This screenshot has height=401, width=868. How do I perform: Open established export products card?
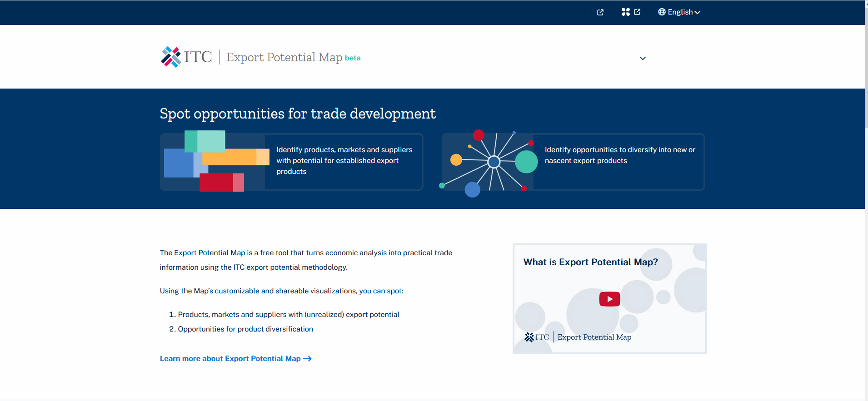tap(291, 162)
